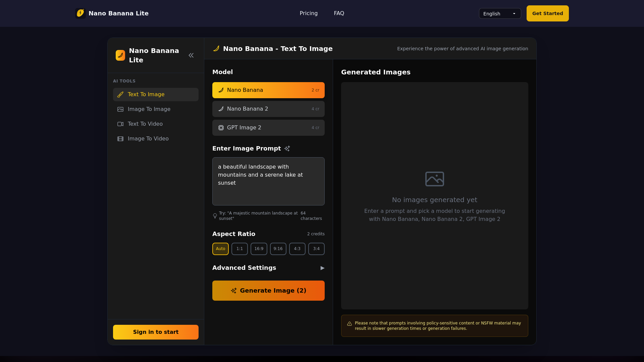This screenshot has height=362, width=644.
Task: Switch to Image To Image tool
Action: (x=156, y=109)
